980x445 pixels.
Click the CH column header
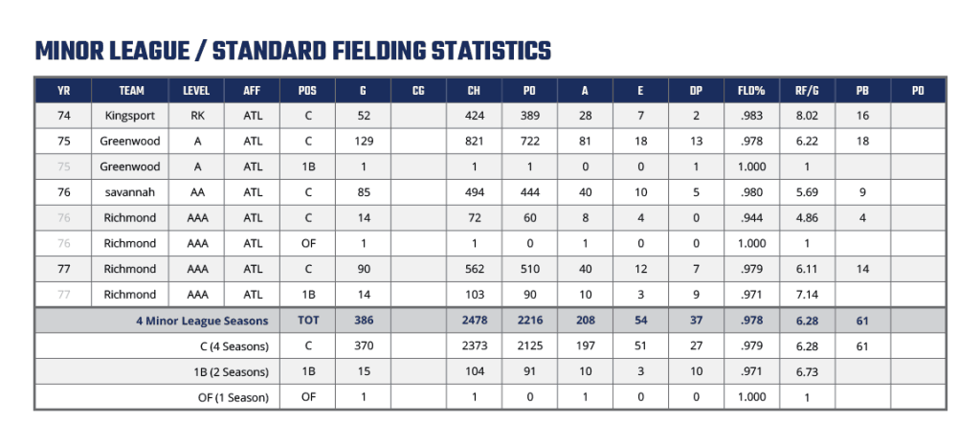coord(474,91)
